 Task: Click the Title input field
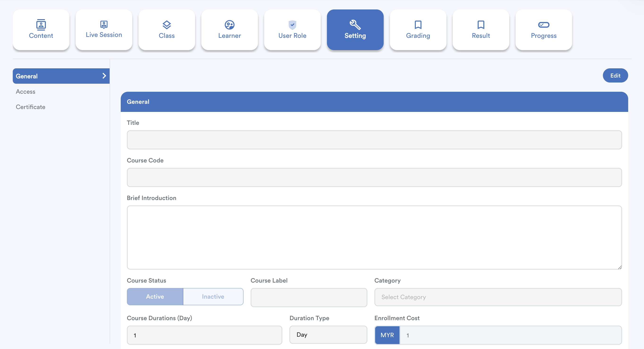pos(374,140)
